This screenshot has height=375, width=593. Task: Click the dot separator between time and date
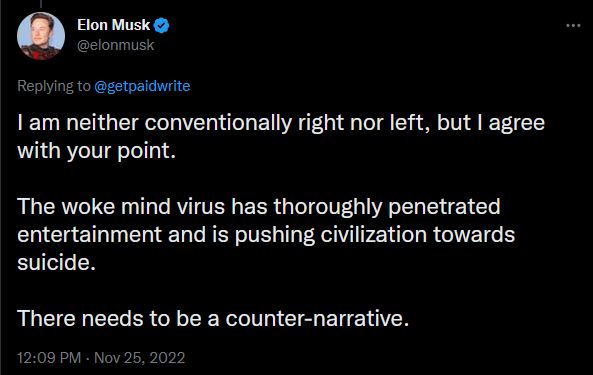(87, 358)
